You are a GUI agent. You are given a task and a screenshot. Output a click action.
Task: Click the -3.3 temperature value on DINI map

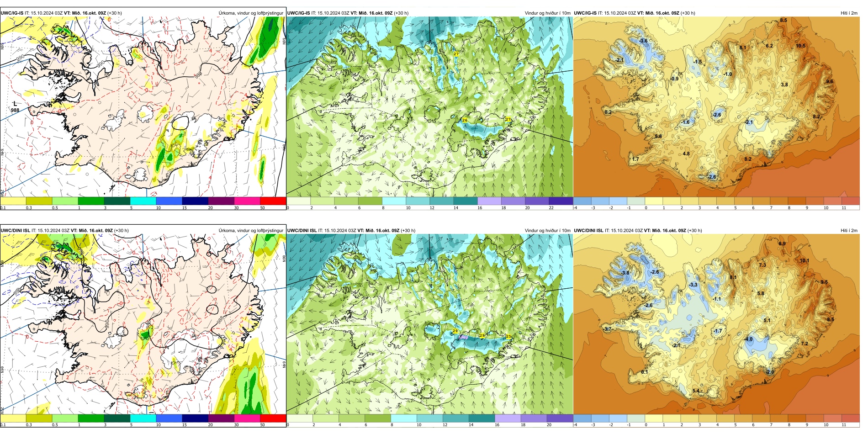693,285
